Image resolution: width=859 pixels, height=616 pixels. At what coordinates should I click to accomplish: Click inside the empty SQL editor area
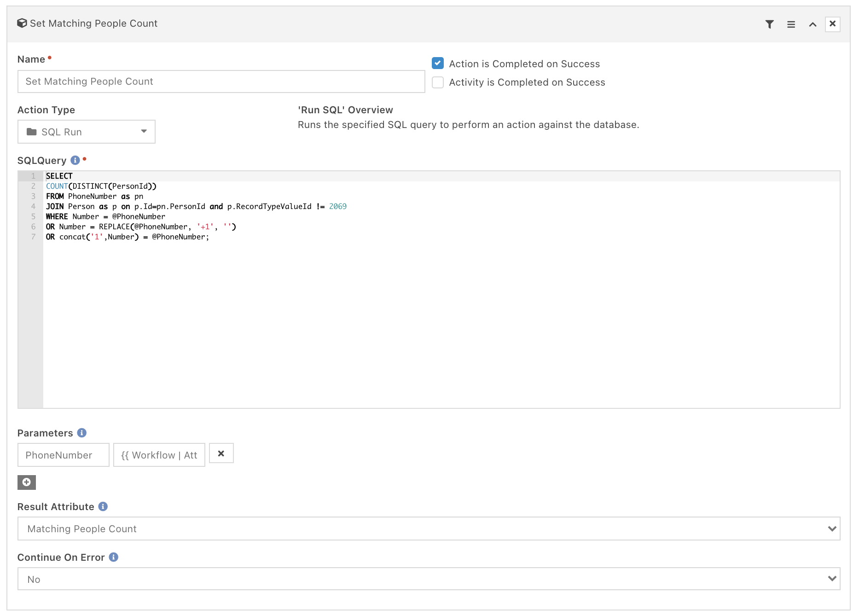pyautogui.click(x=441, y=325)
